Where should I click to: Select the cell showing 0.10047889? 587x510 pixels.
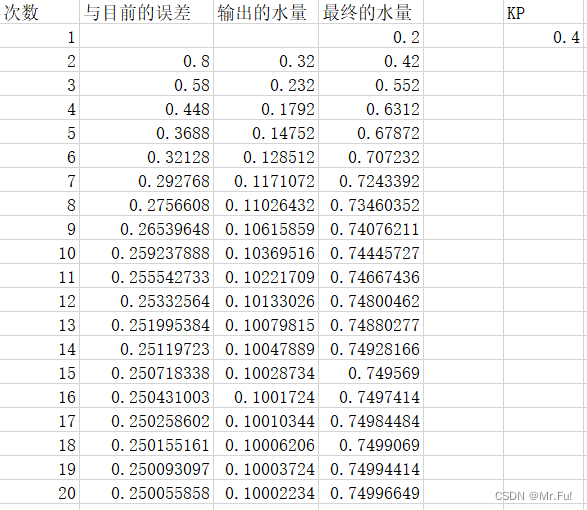[266, 347]
